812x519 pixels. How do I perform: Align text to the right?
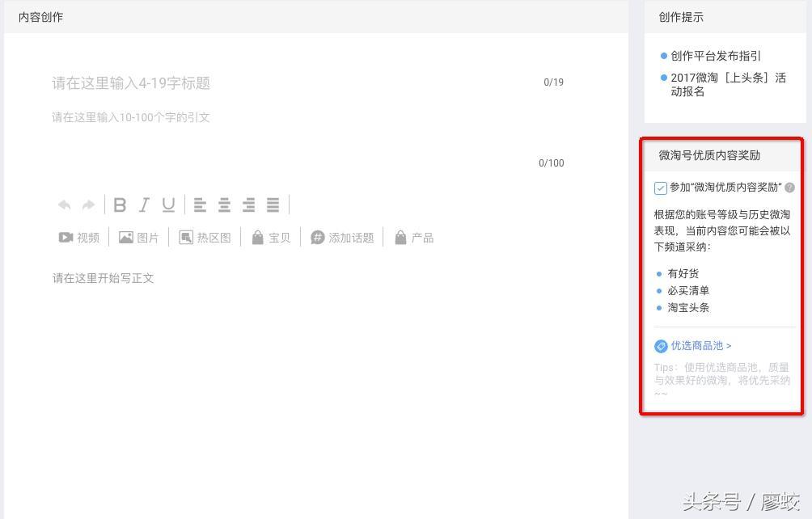point(249,205)
